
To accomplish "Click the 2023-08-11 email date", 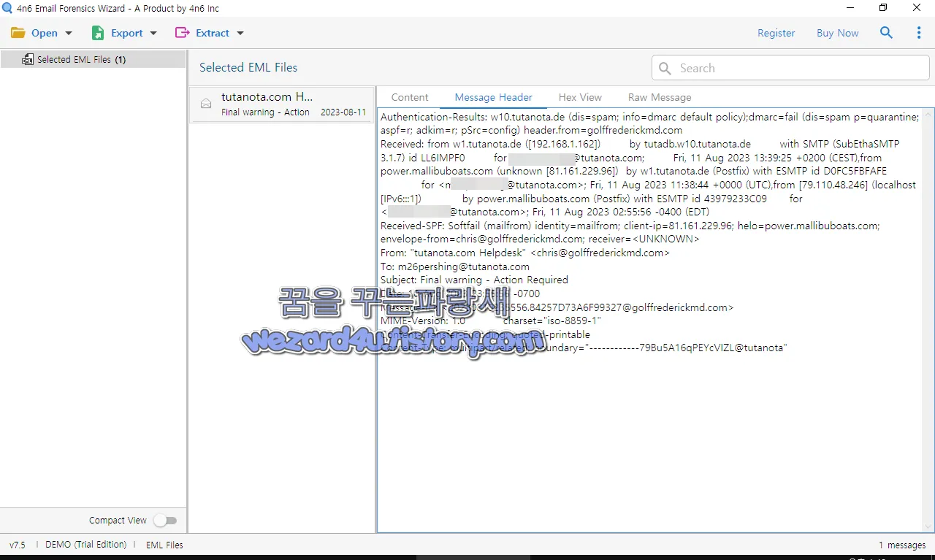I will (343, 112).
